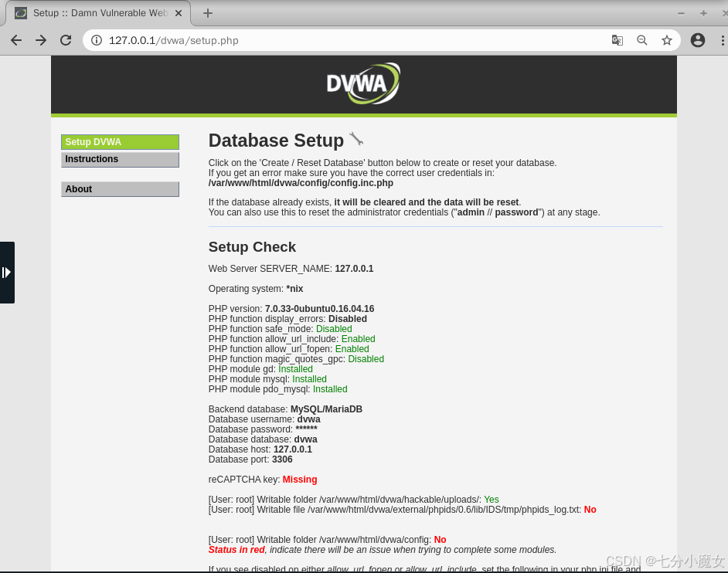728x573 pixels.
Task: View site information icon in address bar
Action: coord(97,40)
